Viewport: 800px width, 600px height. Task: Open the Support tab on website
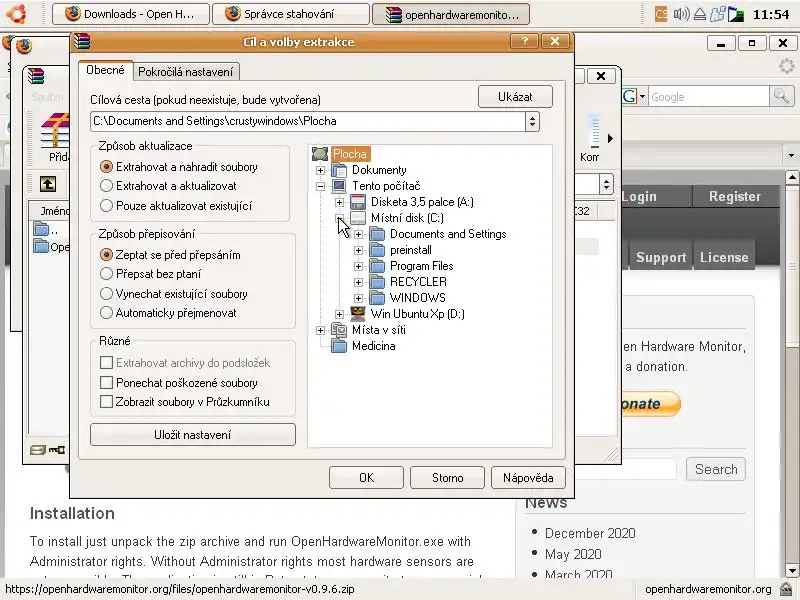pos(661,257)
